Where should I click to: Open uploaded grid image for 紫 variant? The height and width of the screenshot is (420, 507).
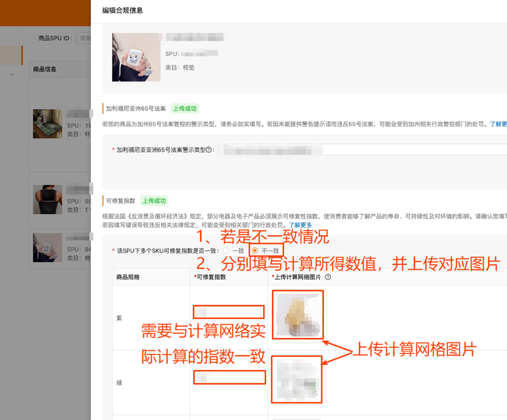(x=297, y=314)
